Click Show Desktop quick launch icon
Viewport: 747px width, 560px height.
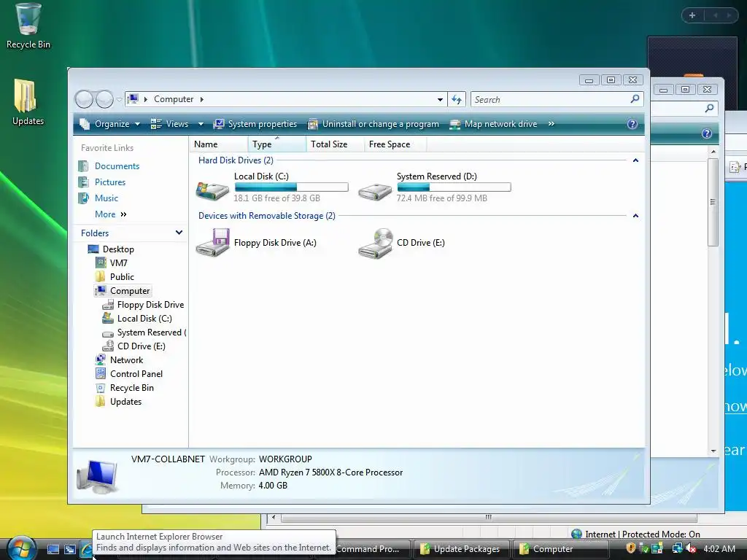click(x=53, y=549)
